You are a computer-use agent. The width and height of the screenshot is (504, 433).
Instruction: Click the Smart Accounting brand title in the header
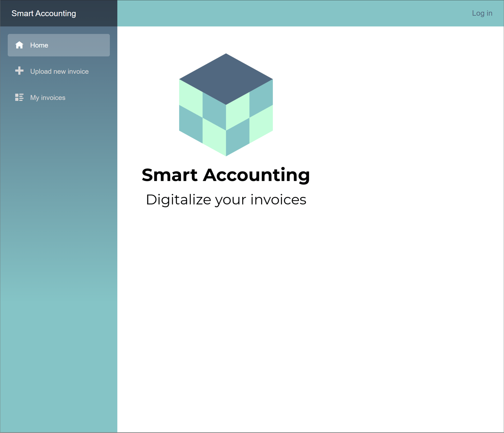tap(44, 13)
